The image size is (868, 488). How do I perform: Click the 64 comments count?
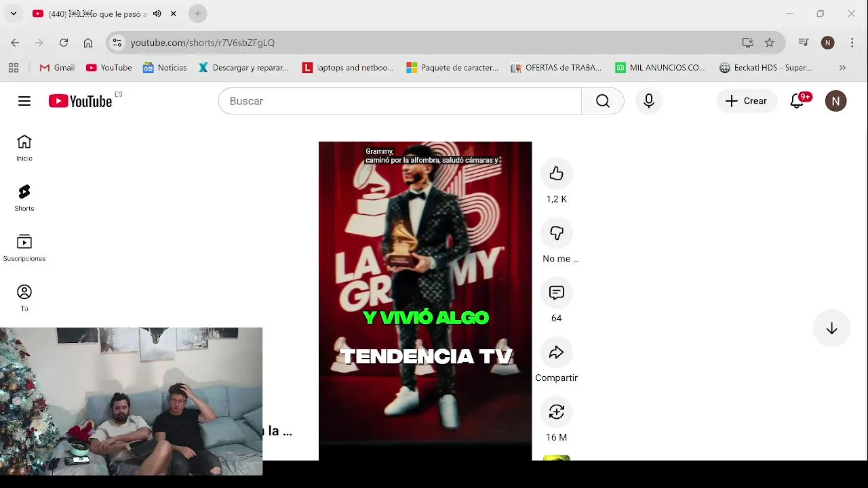(x=557, y=319)
